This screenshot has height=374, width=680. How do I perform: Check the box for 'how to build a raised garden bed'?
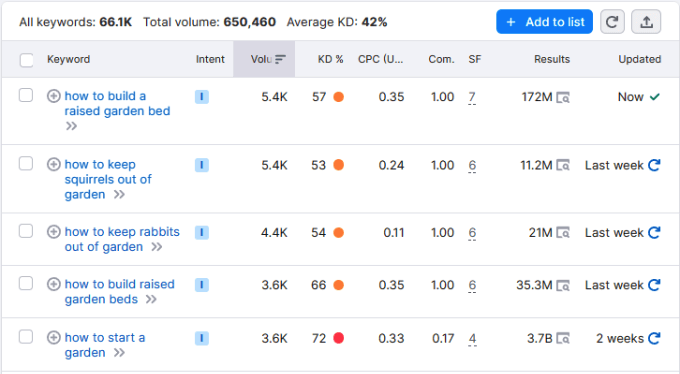[26, 95]
